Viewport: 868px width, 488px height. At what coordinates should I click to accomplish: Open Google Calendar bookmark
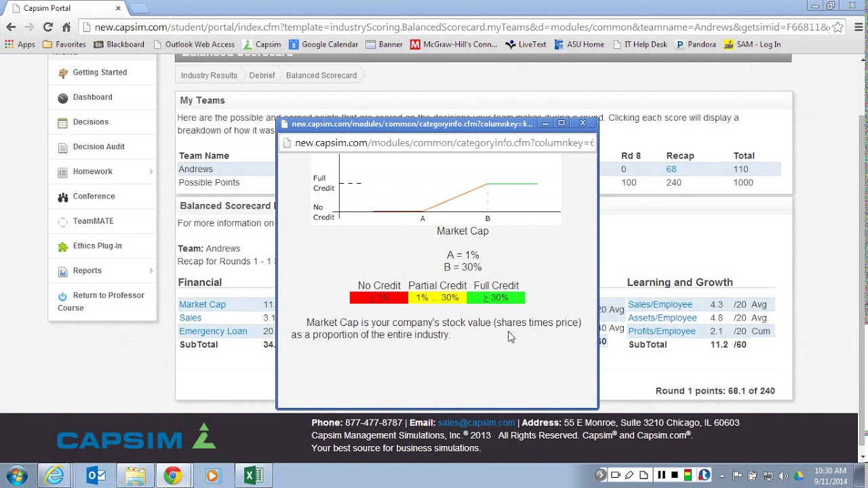click(323, 44)
